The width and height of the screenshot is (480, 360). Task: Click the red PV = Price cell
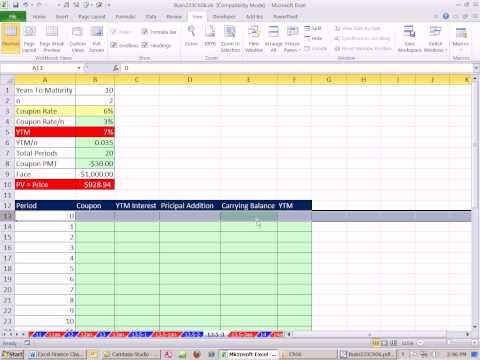pyautogui.click(x=45, y=185)
